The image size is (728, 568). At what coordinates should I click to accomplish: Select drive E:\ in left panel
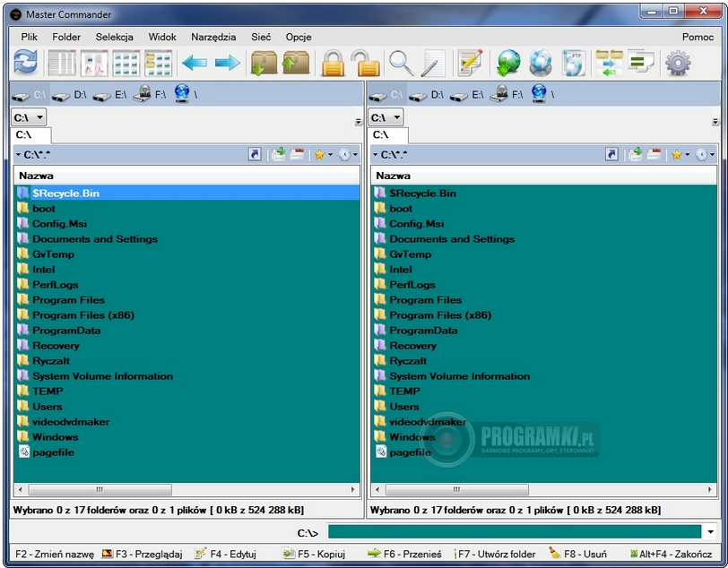coord(109,95)
